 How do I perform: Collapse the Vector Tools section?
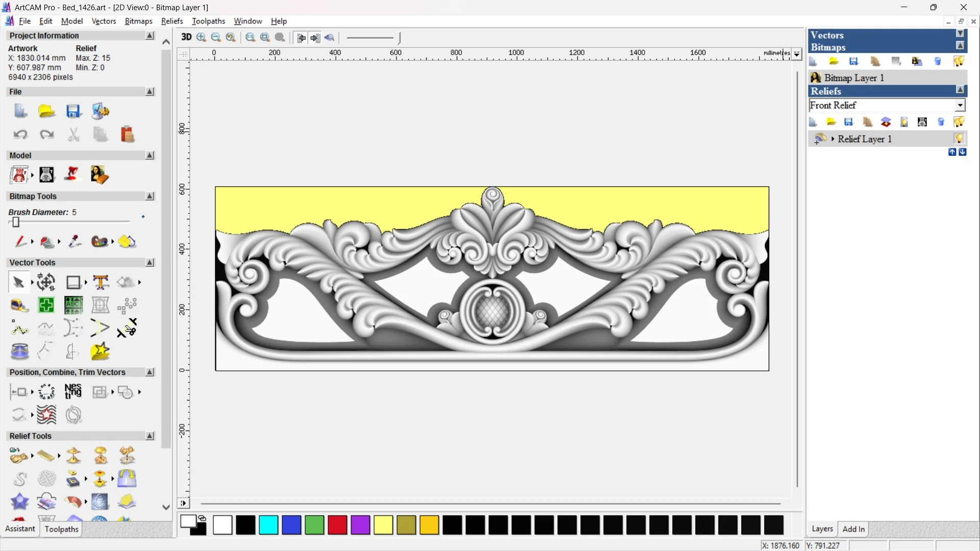tap(150, 262)
